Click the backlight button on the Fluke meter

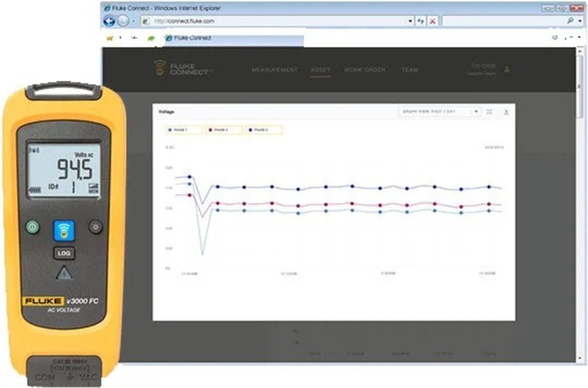(96, 227)
